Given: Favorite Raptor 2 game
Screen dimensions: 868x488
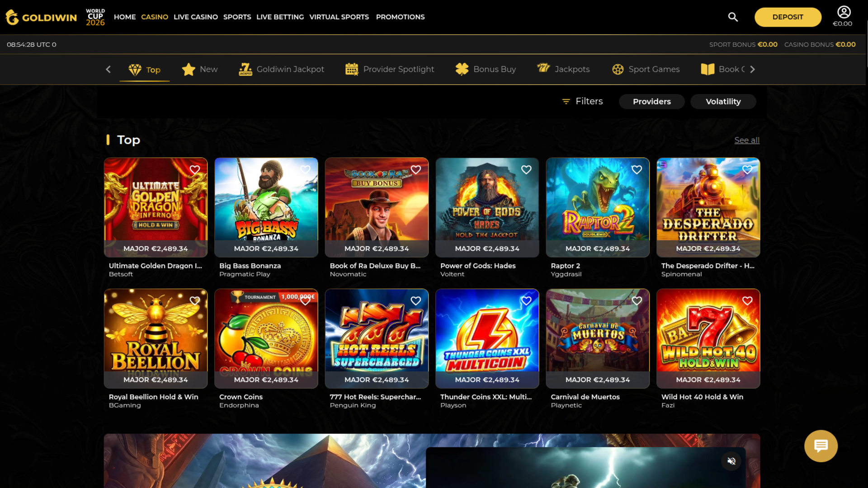Looking at the screenshot, I should (637, 170).
